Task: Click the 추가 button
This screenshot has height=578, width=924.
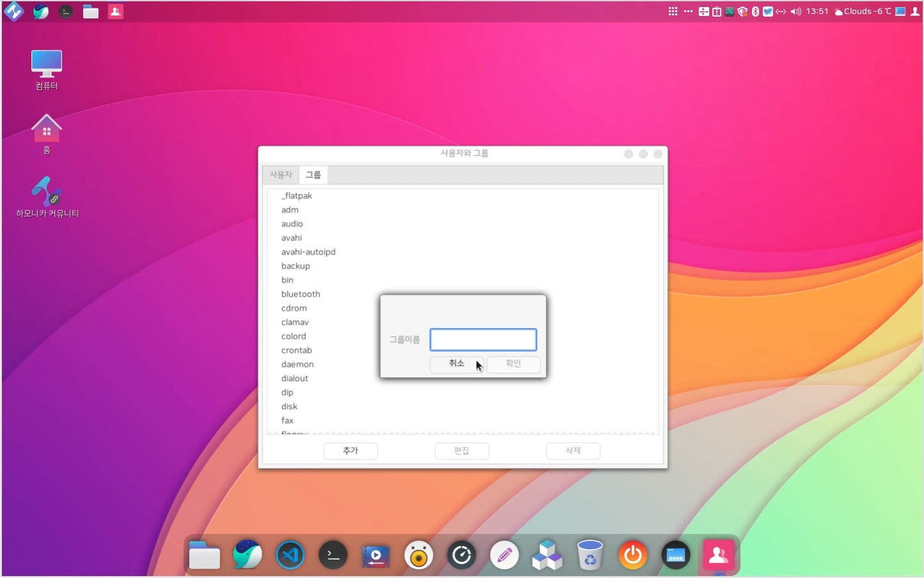Action: point(350,451)
